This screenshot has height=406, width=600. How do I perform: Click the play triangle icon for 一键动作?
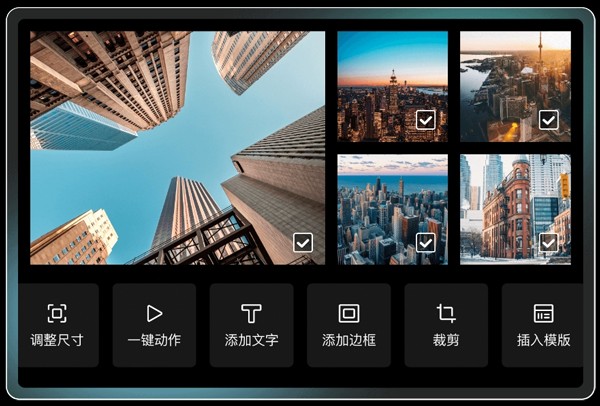tap(154, 313)
